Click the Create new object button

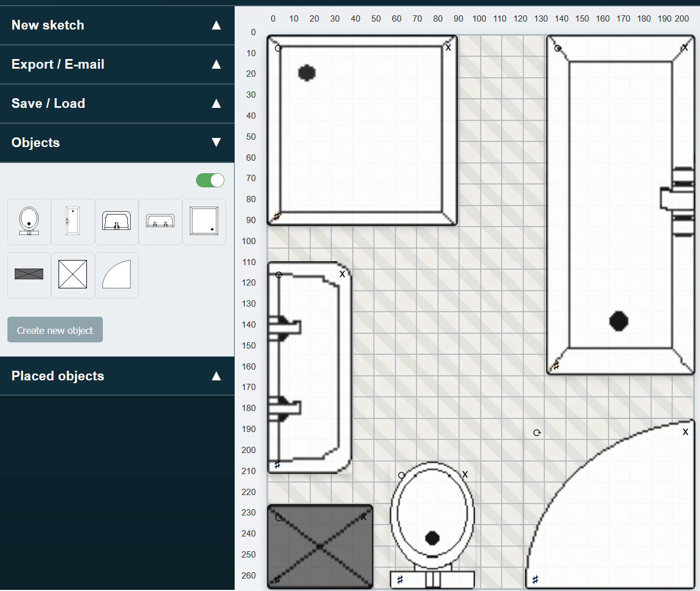[55, 330]
